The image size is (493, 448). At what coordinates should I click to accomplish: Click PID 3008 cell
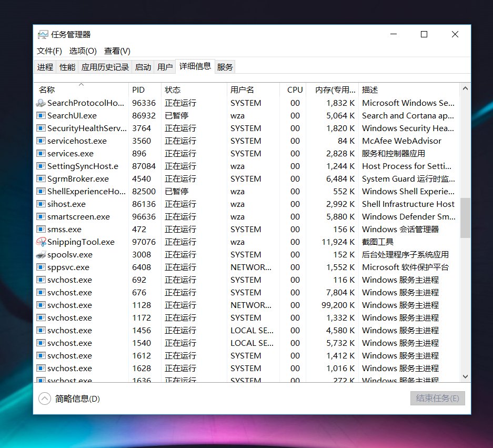142,254
